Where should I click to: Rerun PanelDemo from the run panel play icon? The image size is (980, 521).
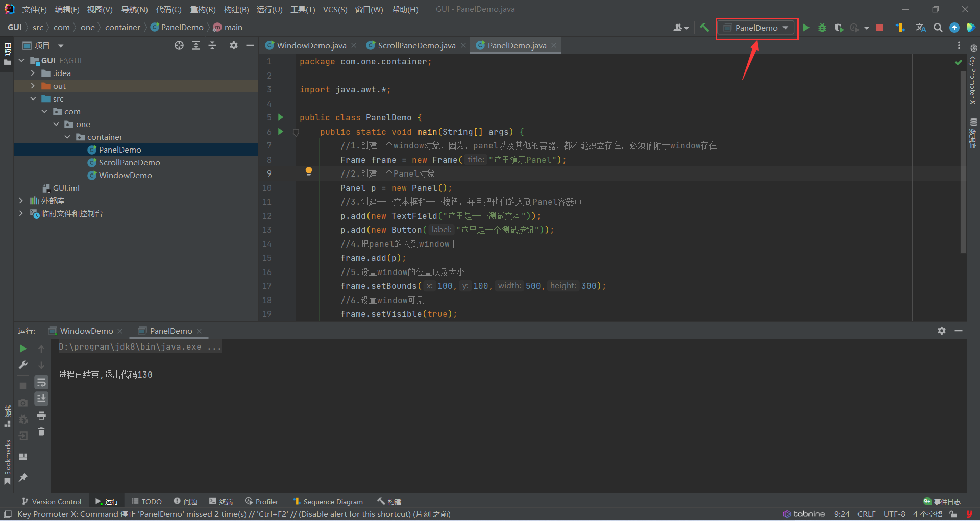coord(23,349)
